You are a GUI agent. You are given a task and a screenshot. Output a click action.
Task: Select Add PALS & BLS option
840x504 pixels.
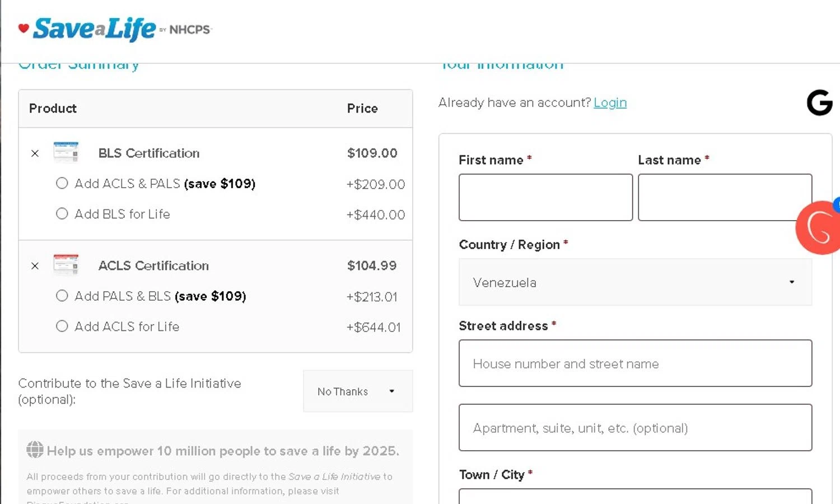[x=62, y=296]
